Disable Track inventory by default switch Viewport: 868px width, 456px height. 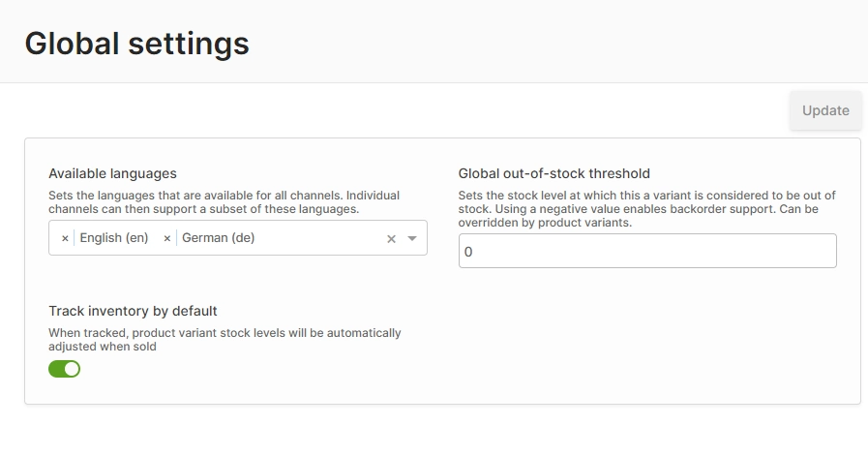pos(65,369)
